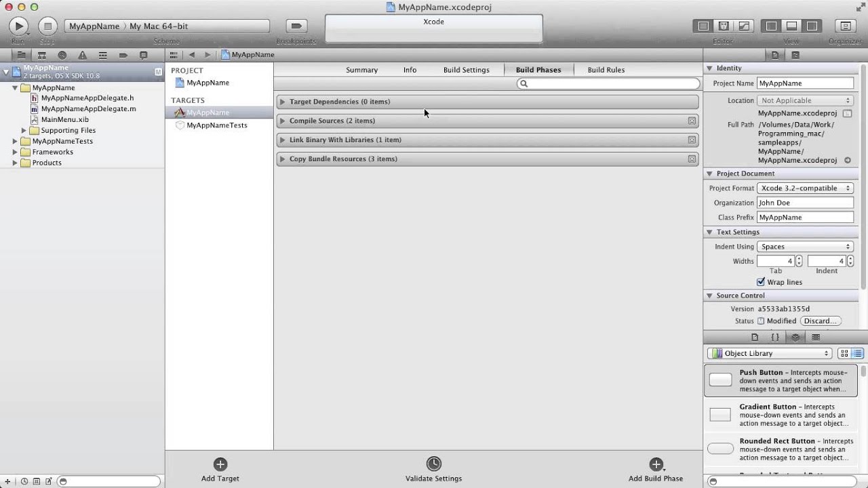Click the Discard source control button
The height and width of the screenshot is (488, 868).
point(821,321)
